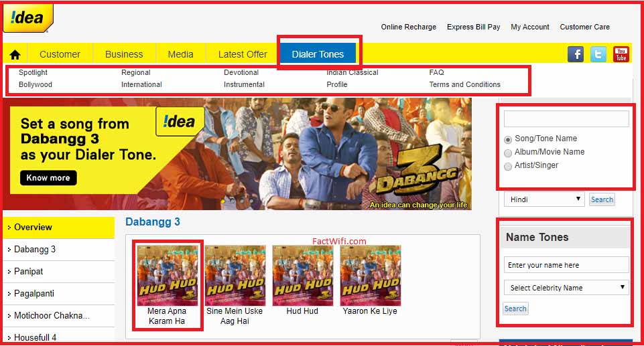Click the Enter your name here field

(566, 265)
